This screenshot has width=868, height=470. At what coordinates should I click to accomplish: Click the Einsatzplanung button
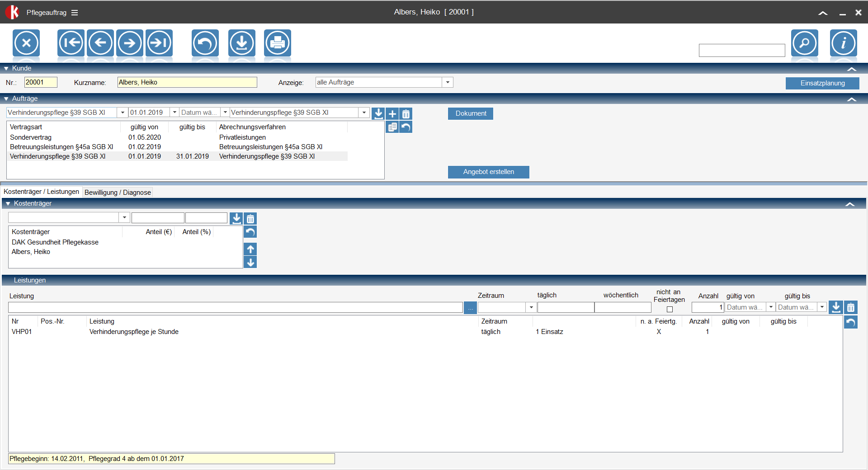pyautogui.click(x=822, y=83)
